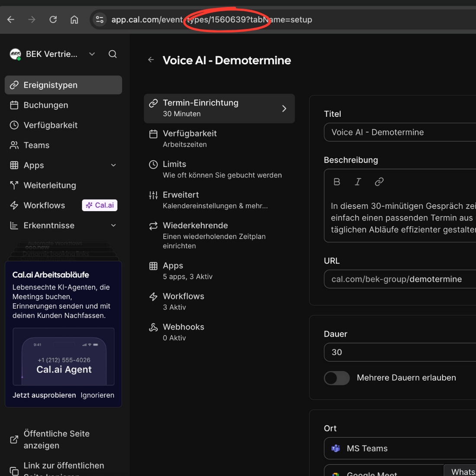Click the browser forward arrow
This screenshot has width=476, height=476.
pyautogui.click(x=32, y=20)
